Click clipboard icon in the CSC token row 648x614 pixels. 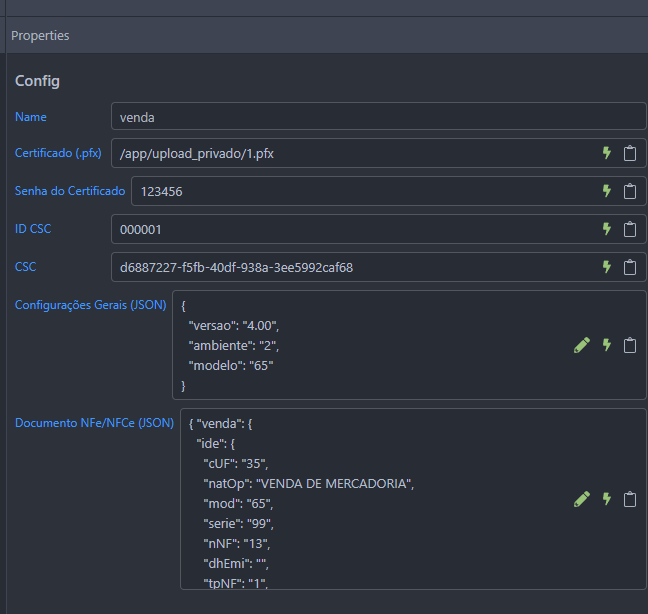click(630, 267)
